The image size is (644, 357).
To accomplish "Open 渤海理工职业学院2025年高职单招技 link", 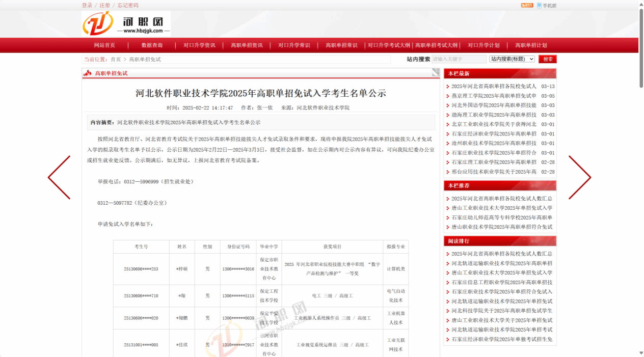I will coord(494,115).
